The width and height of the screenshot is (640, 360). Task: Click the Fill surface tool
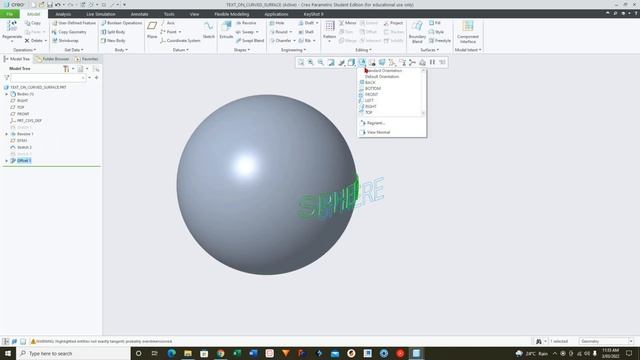[435, 23]
